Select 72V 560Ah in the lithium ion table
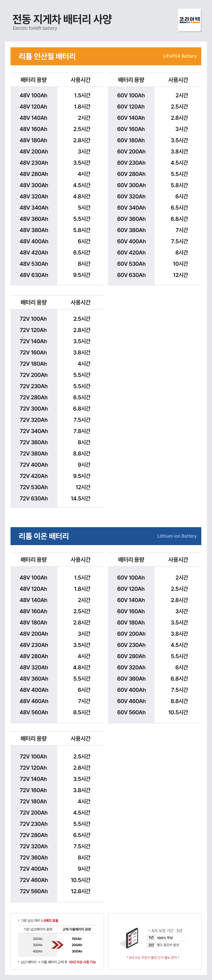 (x=34, y=891)
